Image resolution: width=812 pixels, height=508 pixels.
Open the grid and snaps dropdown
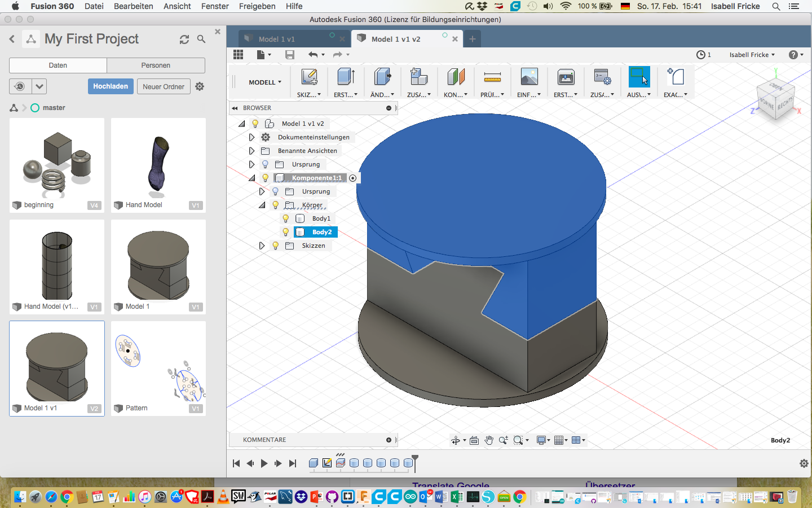[x=561, y=440]
